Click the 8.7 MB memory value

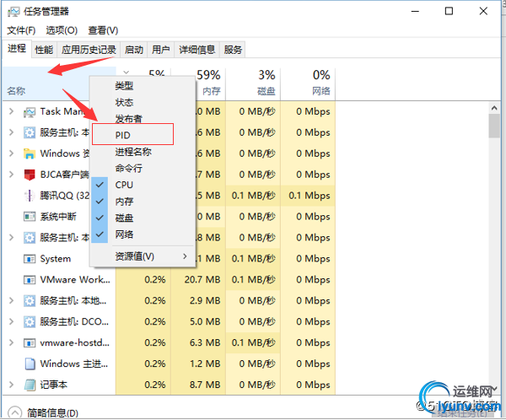click(x=205, y=385)
